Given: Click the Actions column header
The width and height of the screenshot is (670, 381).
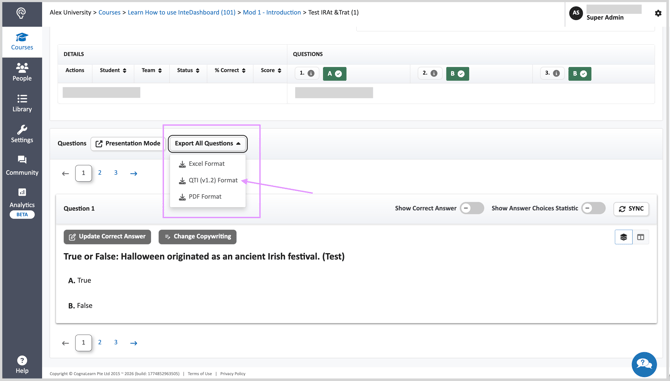Looking at the screenshot, I should click(x=75, y=70).
